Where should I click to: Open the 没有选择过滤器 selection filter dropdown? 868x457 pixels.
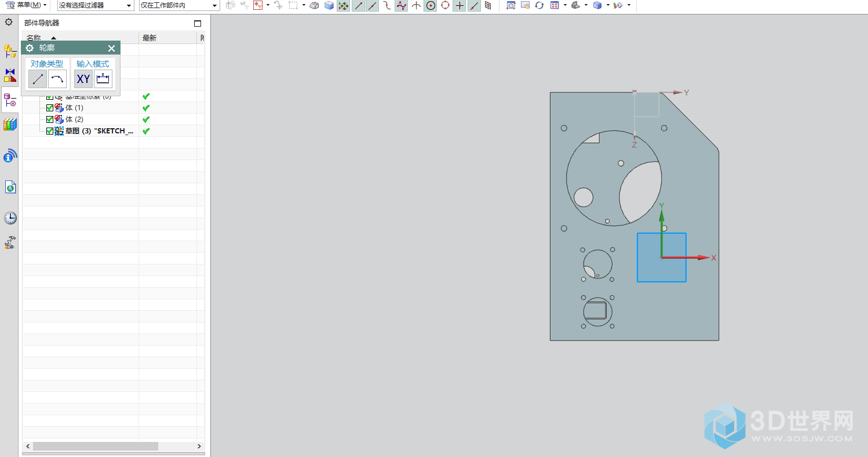click(x=96, y=5)
